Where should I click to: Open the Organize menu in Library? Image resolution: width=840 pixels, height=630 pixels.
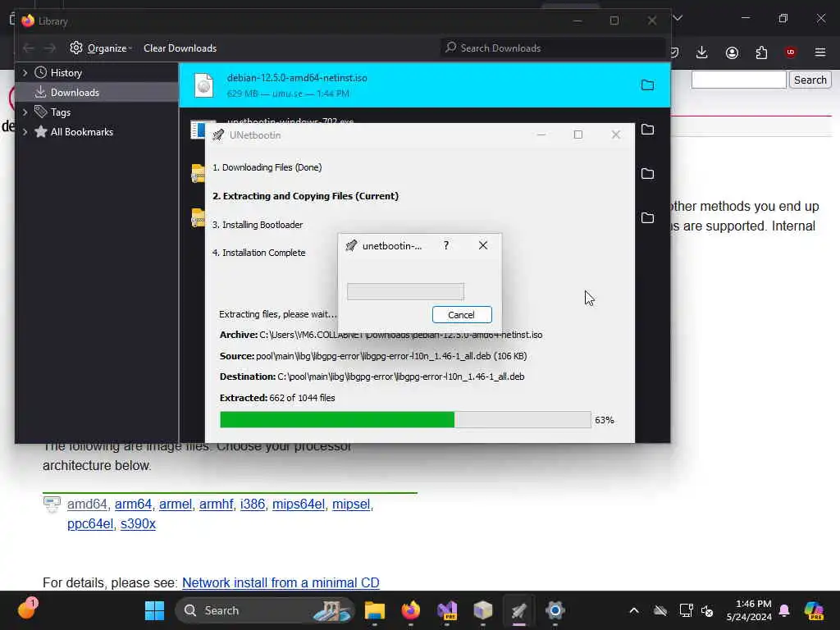pos(101,48)
